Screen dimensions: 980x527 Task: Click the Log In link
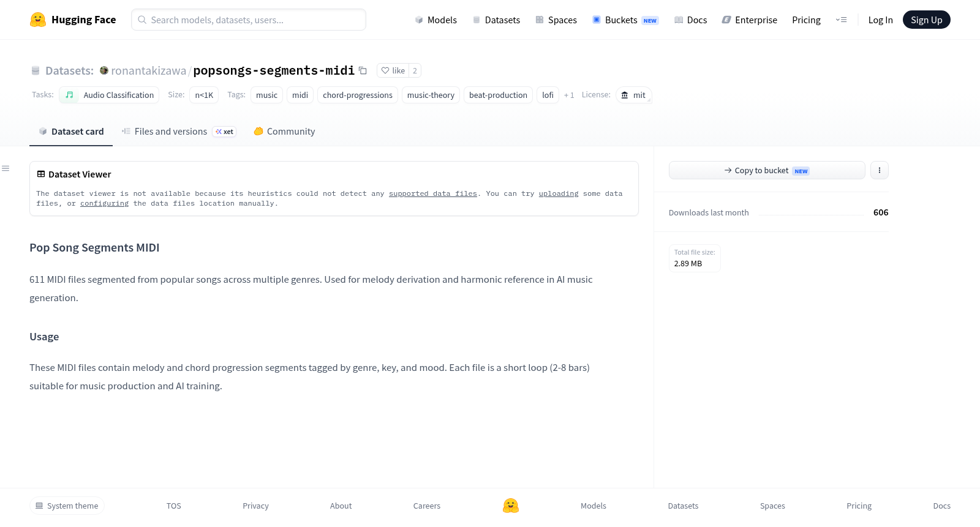[x=880, y=20]
